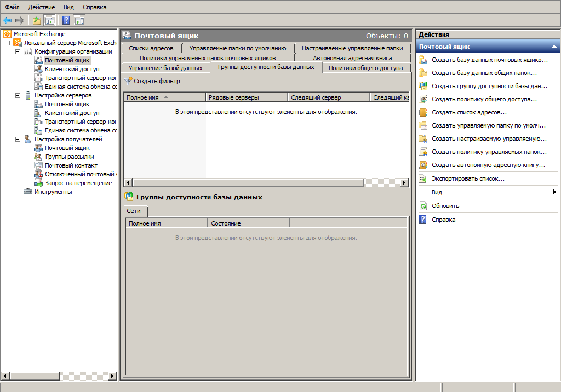
Task: Click the green Обновить refresh icon
Action: point(423,206)
